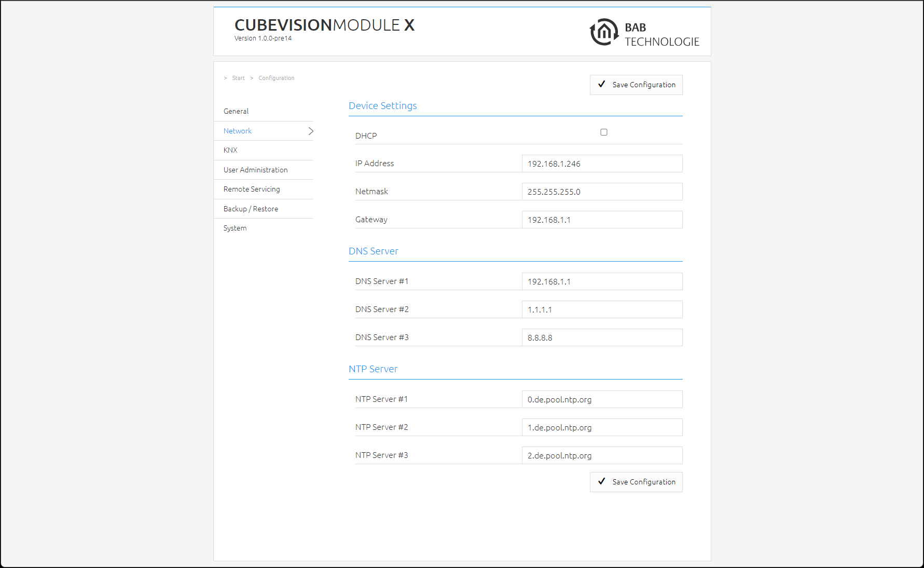Edit the NTP Server #1 field
Viewport: 924px width, 568px height.
[602, 399]
